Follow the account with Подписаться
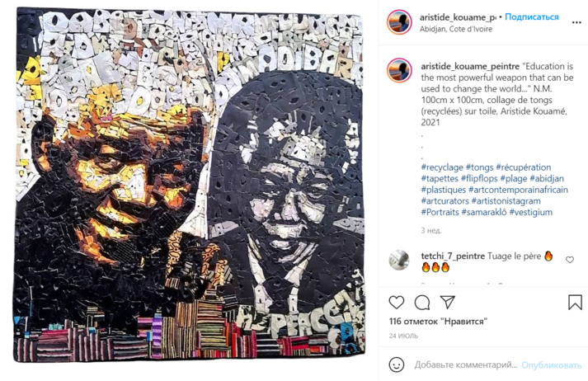 coord(532,16)
